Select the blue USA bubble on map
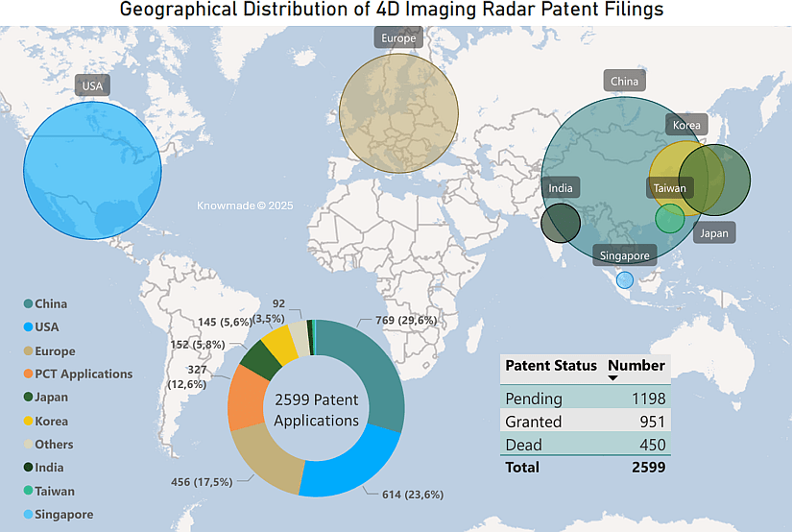 pyautogui.click(x=92, y=171)
